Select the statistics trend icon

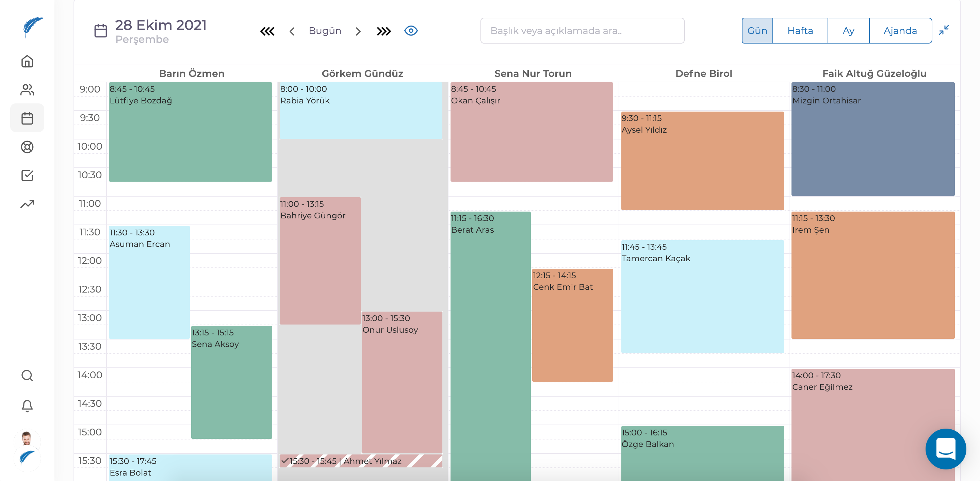coord(27,204)
